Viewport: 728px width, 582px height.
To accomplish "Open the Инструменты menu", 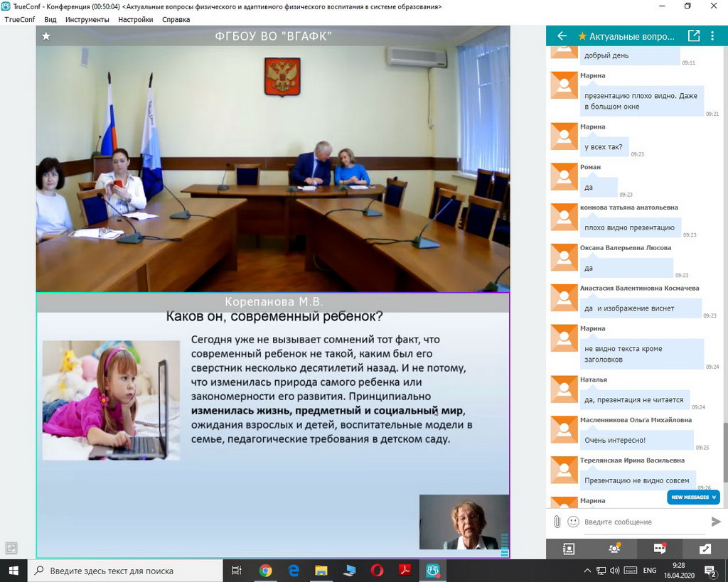I will [x=87, y=20].
